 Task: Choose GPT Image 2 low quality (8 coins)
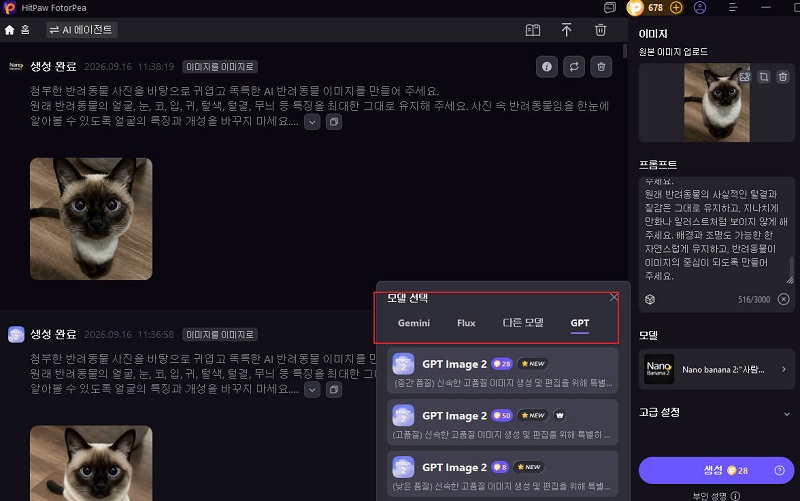pos(503,474)
